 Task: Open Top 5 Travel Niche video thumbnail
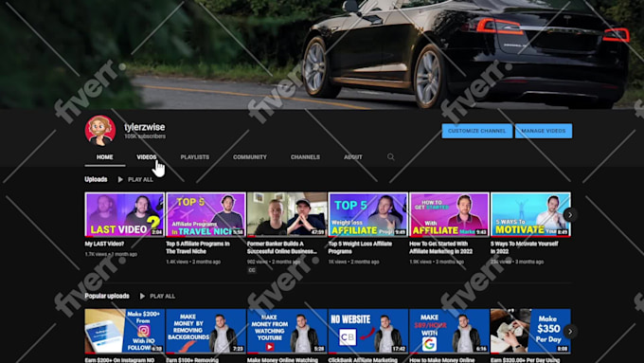tap(206, 214)
